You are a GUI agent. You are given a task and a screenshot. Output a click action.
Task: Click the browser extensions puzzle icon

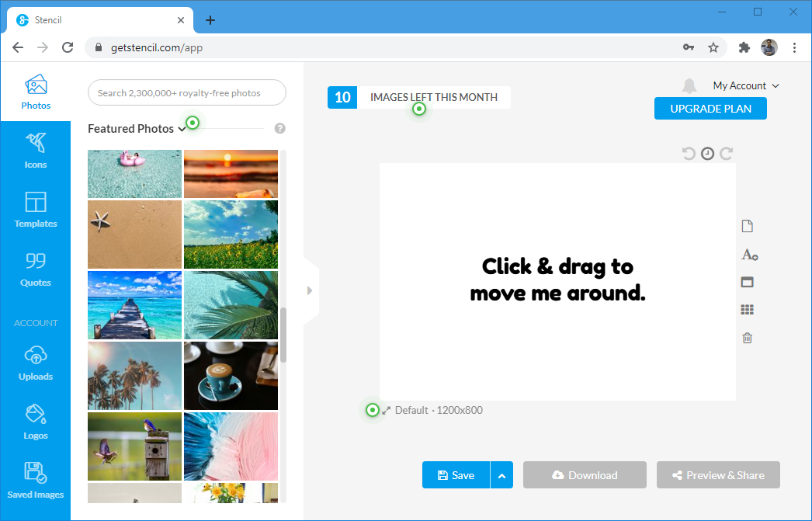click(x=744, y=47)
